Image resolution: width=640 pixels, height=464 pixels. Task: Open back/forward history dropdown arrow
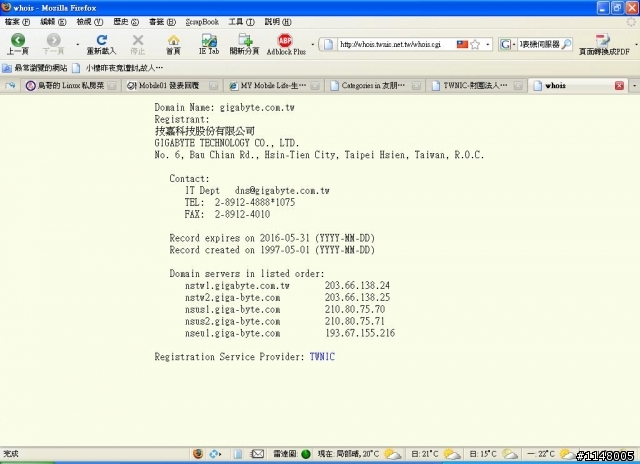(78, 44)
